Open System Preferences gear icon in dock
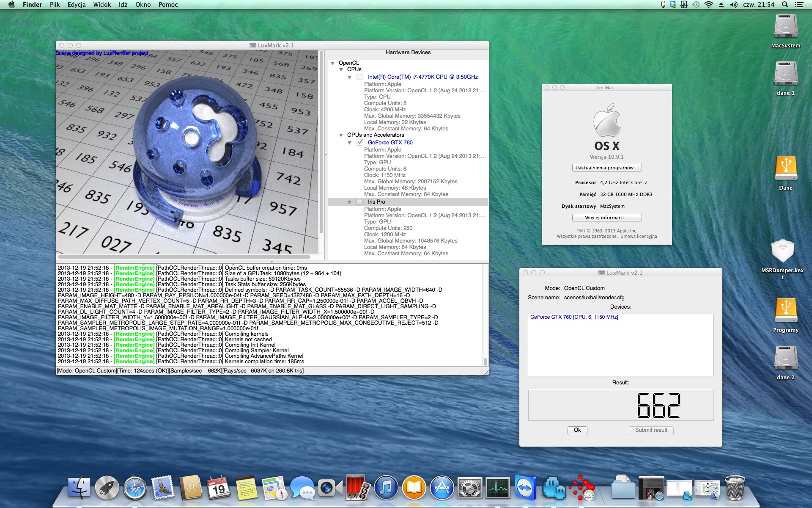The width and height of the screenshot is (812, 508). (470, 488)
